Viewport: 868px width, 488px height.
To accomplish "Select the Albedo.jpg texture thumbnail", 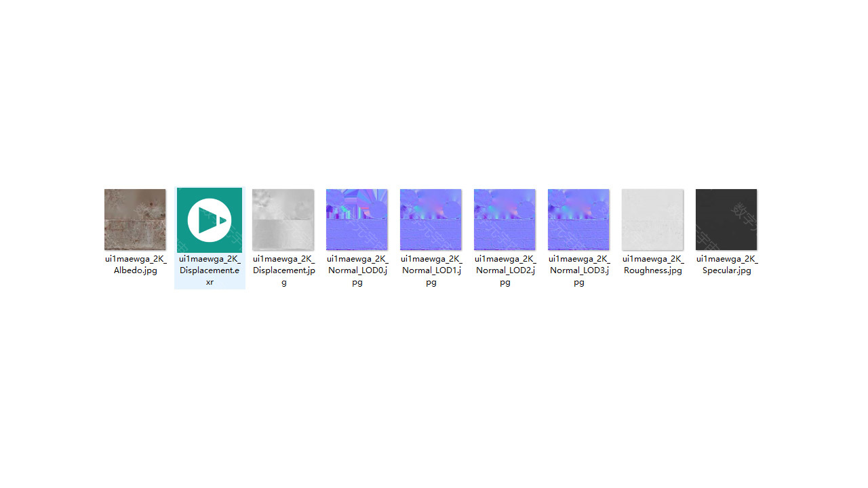I will 135,220.
